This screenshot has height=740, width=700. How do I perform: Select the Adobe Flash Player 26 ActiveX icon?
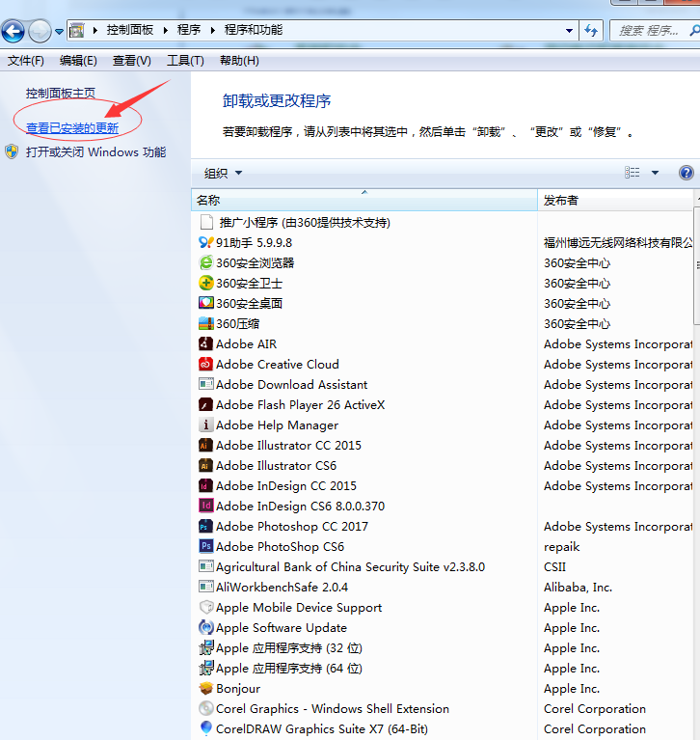click(205, 404)
